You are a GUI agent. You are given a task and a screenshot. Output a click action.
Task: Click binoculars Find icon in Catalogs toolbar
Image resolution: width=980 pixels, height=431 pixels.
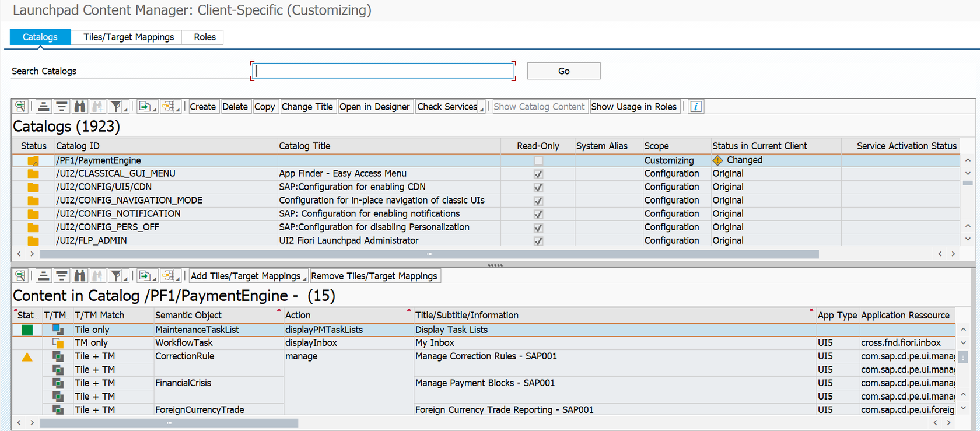(x=80, y=107)
